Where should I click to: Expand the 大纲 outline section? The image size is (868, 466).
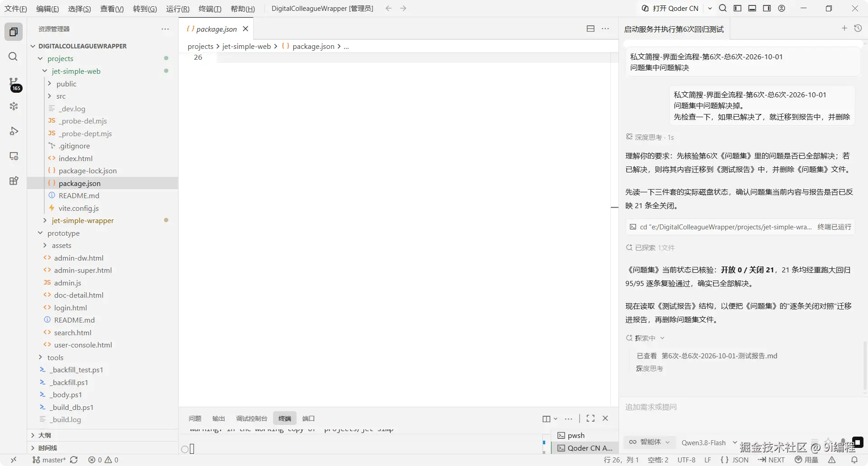pos(44,435)
